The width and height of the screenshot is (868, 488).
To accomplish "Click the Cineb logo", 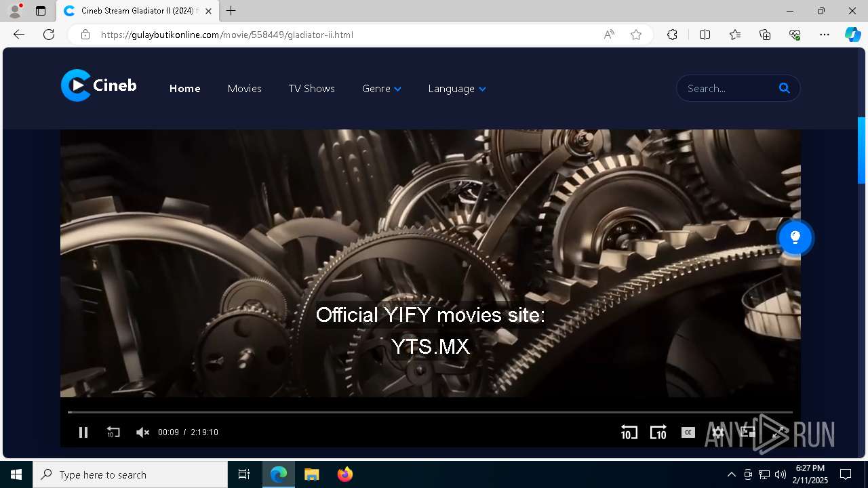I will (x=99, y=85).
